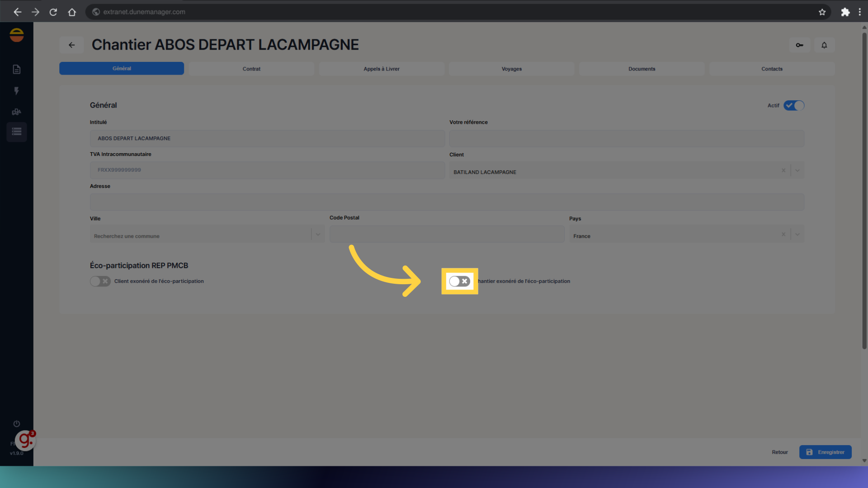Open the truck fleet sidebar icon
Viewport: 868px width, 488px height.
[x=17, y=112]
